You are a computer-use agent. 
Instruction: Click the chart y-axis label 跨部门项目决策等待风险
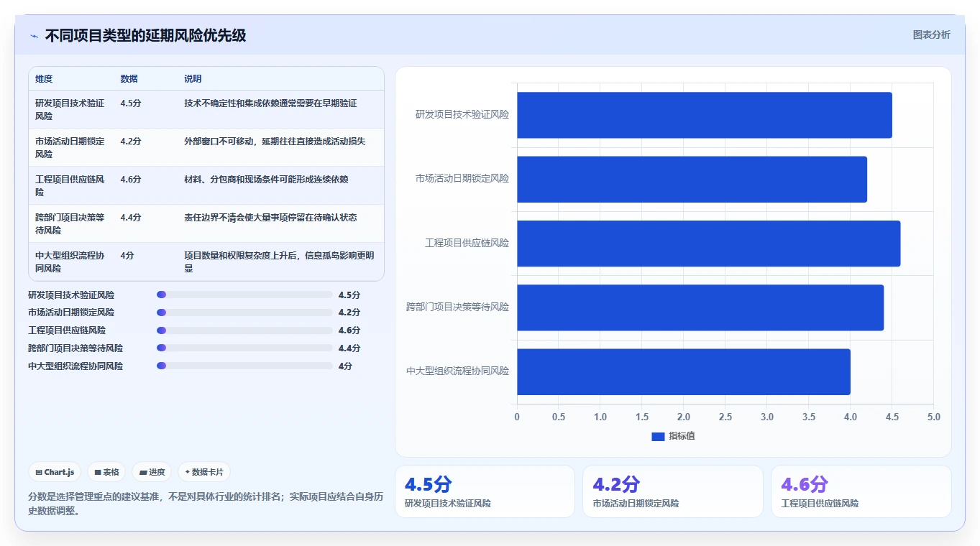tap(457, 307)
